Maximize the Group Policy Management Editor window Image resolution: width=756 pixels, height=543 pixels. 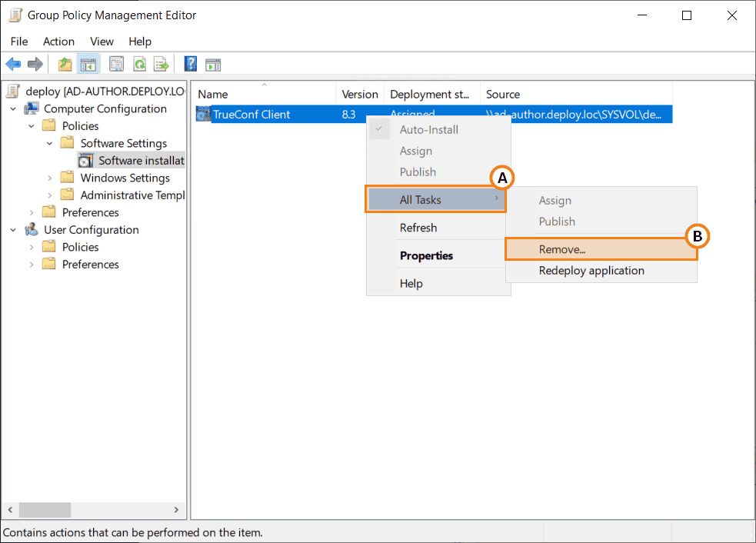687,15
